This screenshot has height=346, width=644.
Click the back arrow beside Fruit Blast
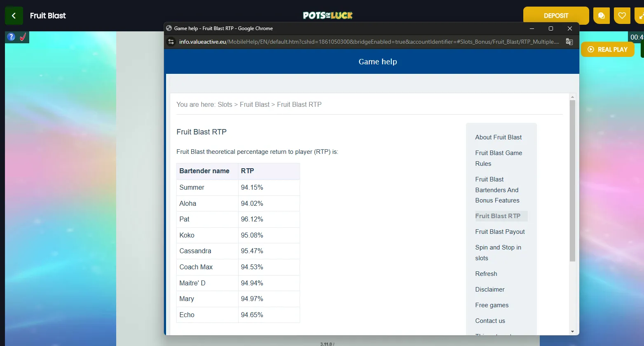(14, 16)
